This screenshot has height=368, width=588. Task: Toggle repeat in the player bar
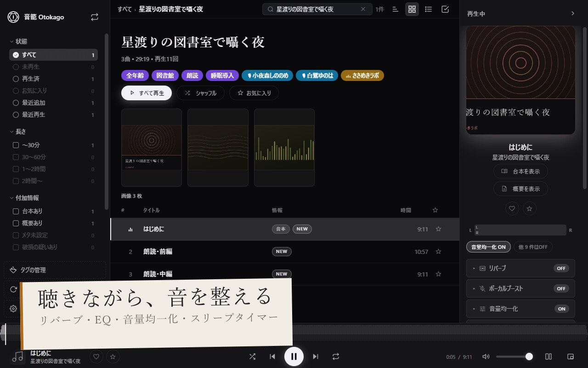(336, 356)
